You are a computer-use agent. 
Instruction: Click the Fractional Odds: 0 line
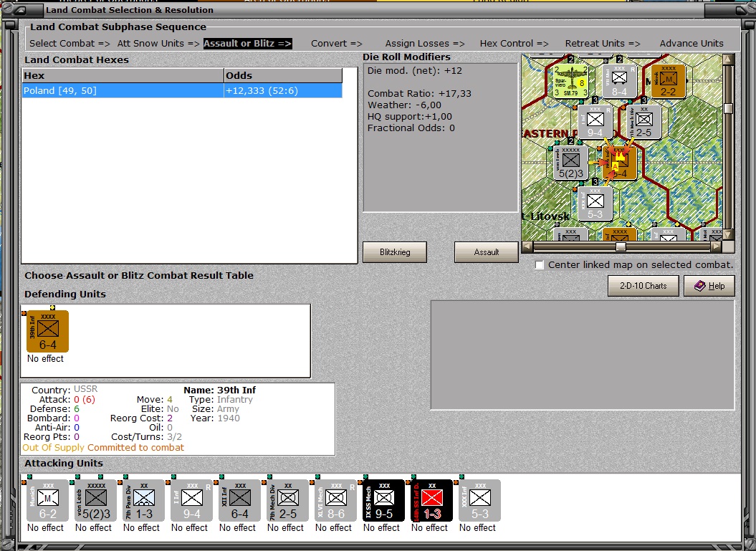411,128
